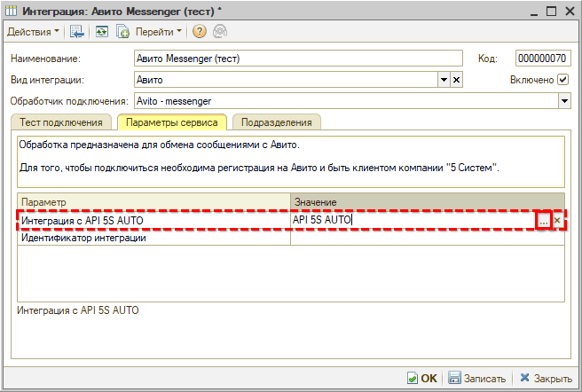Open the Действия menu
Screen dimensions: 582x392
[x=34, y=31]
